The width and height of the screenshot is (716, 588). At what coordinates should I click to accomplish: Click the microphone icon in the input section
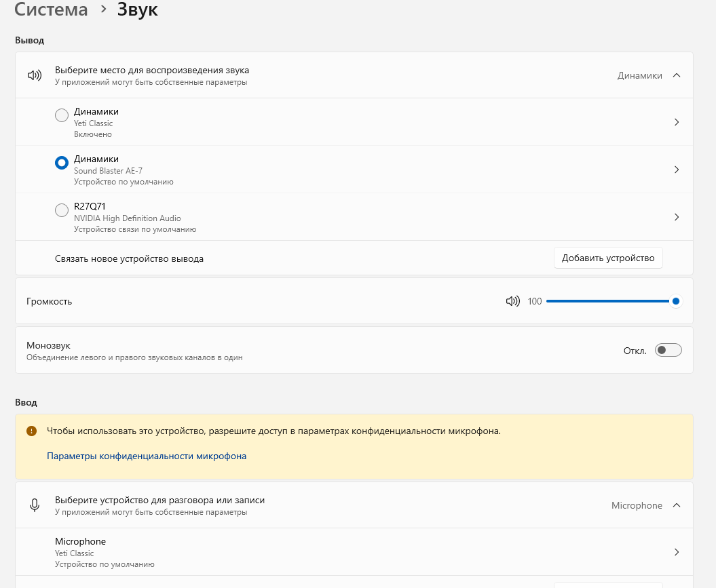35,505
